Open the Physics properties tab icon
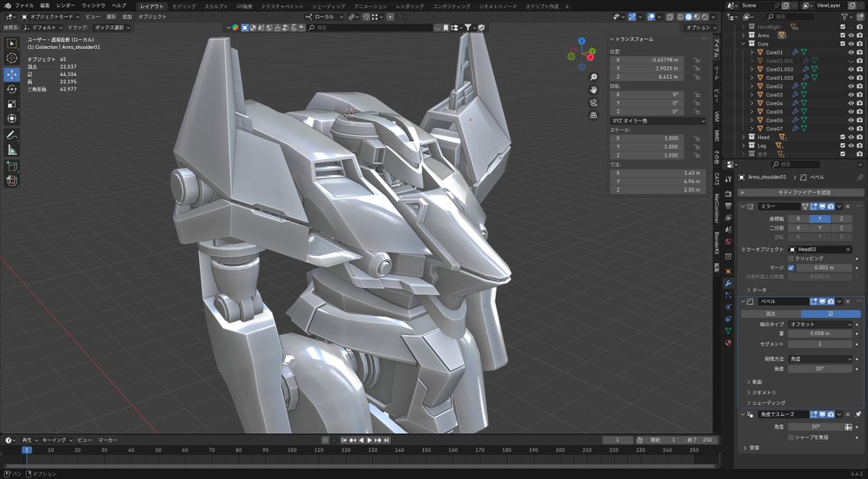The height and width of the screenshot is (479, 868). click(728, 307)
